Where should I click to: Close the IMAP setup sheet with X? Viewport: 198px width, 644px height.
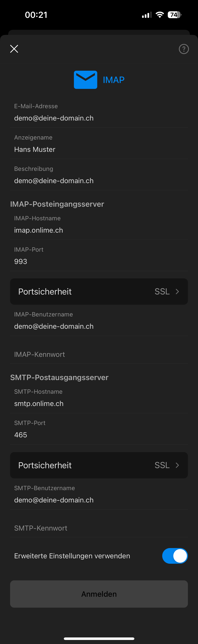[14, 49]
